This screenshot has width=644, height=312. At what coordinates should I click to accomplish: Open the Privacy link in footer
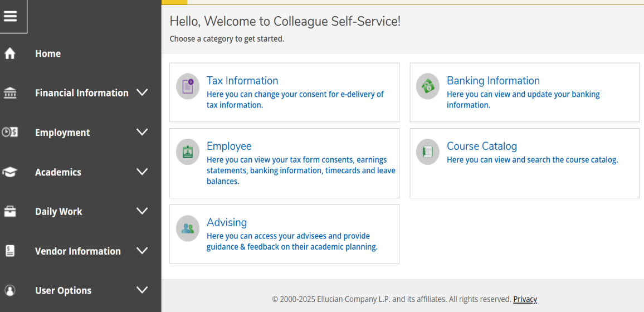(525, 299)
